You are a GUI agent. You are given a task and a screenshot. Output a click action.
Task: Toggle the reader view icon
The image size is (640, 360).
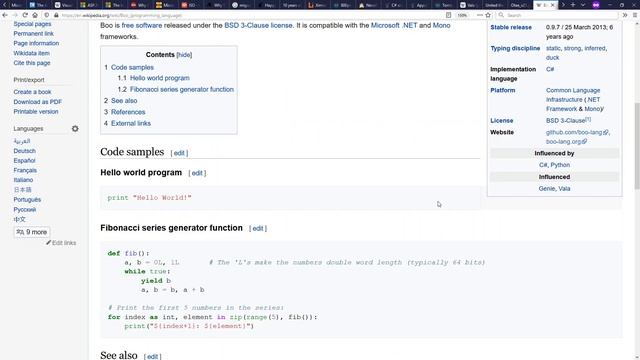pyautogui.click(x=449, y=15)
